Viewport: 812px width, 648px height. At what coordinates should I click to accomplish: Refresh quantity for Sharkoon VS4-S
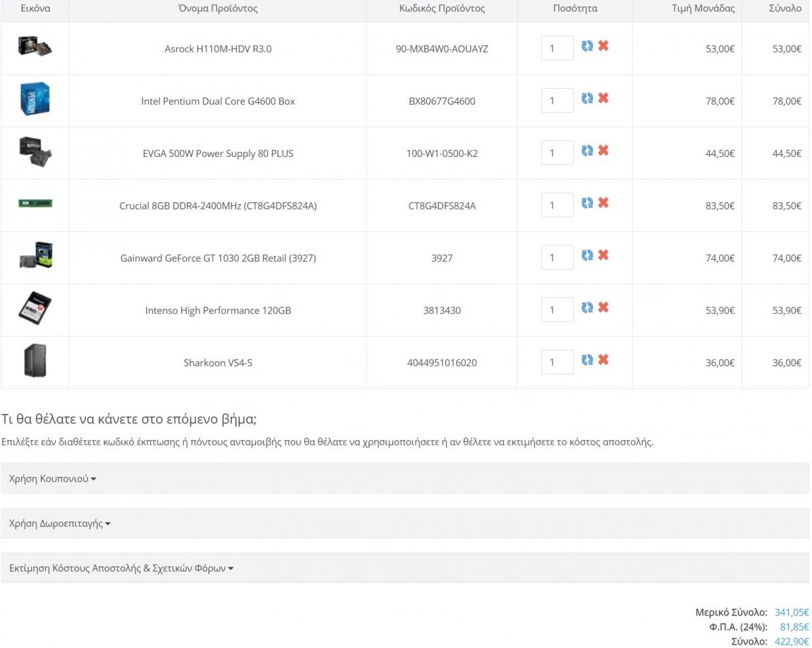coord(587,360)
